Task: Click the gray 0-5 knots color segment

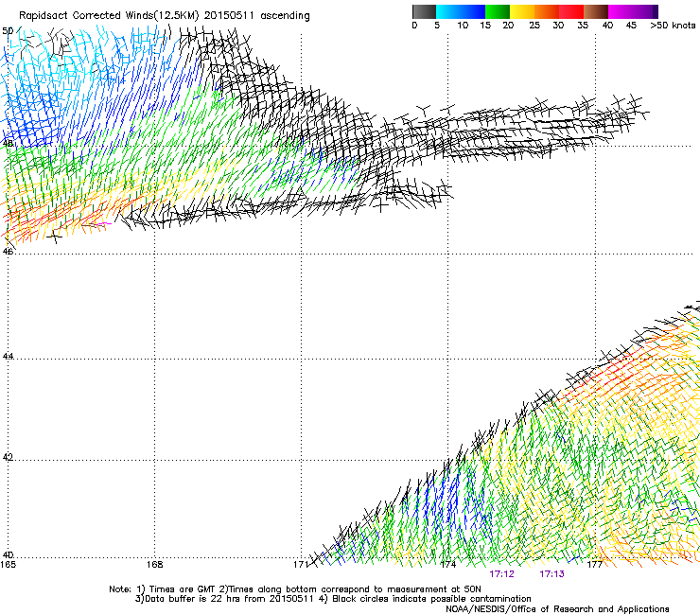Action: click(x=424, y=11)
